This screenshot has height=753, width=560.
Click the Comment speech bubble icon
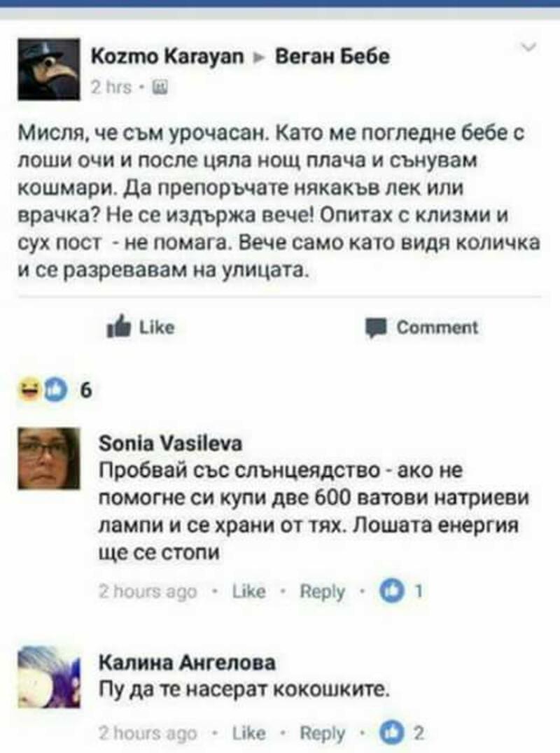[376, 328]
